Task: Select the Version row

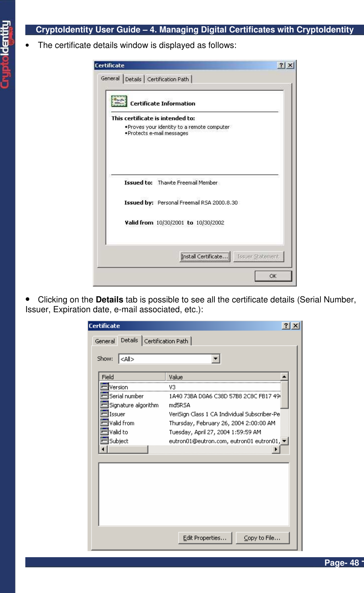Action: [x=190, y=387]
